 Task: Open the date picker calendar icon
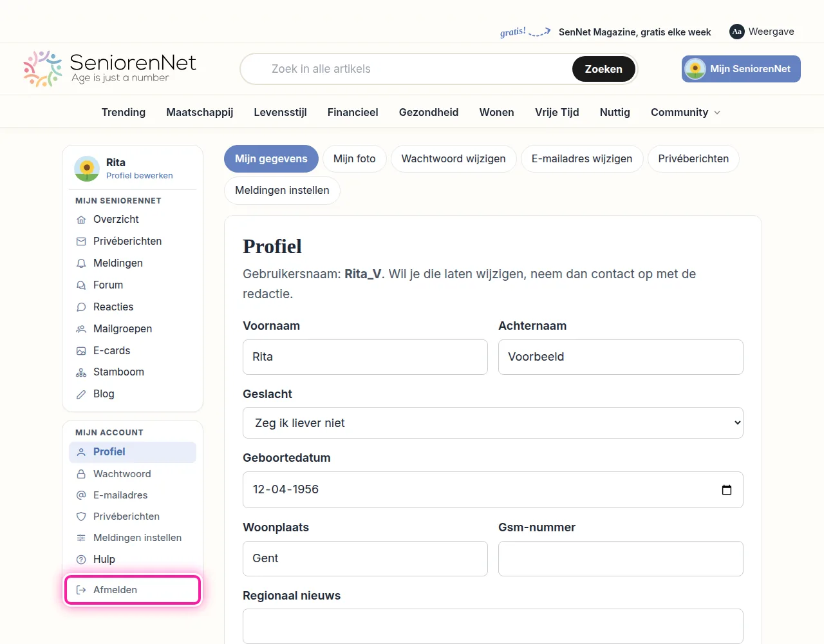(x=727, y=490)
